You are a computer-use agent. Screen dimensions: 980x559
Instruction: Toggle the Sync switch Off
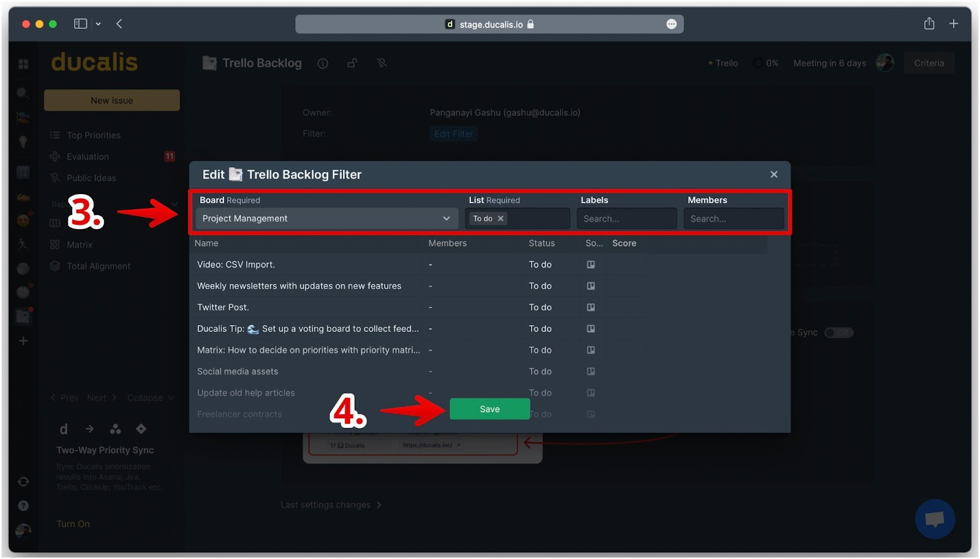point(839,332)
